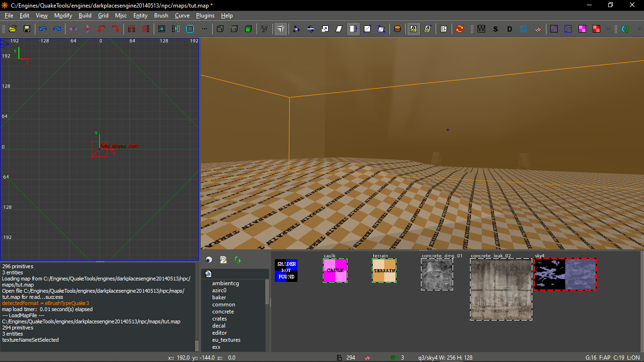Undo the last action via the toolbar
This screenshot has width=644, height=362.
[42, 29]
